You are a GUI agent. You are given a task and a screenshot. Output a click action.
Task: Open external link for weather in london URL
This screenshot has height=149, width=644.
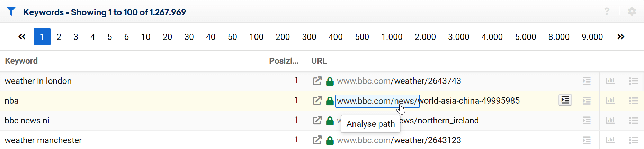pos(317,81)
